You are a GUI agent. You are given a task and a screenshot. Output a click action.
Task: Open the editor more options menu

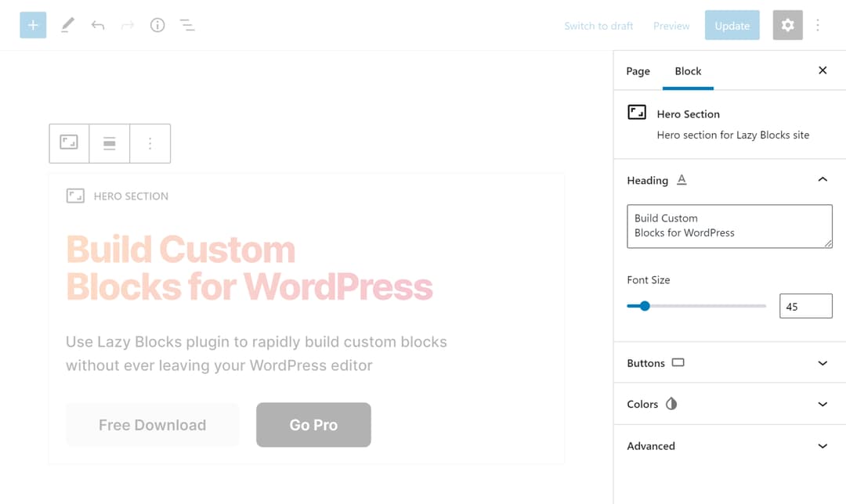818,24
